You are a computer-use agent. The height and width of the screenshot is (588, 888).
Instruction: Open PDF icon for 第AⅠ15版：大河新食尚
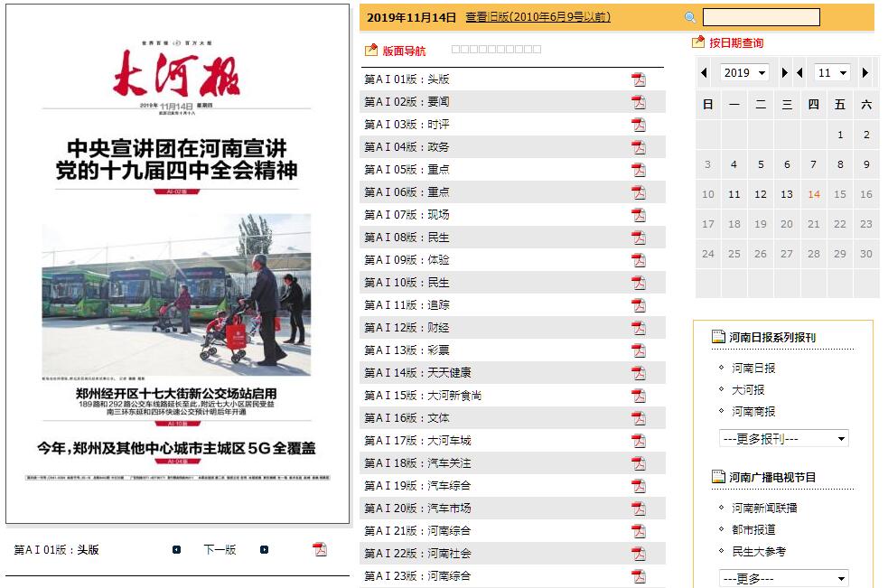(x=639, y=396)
